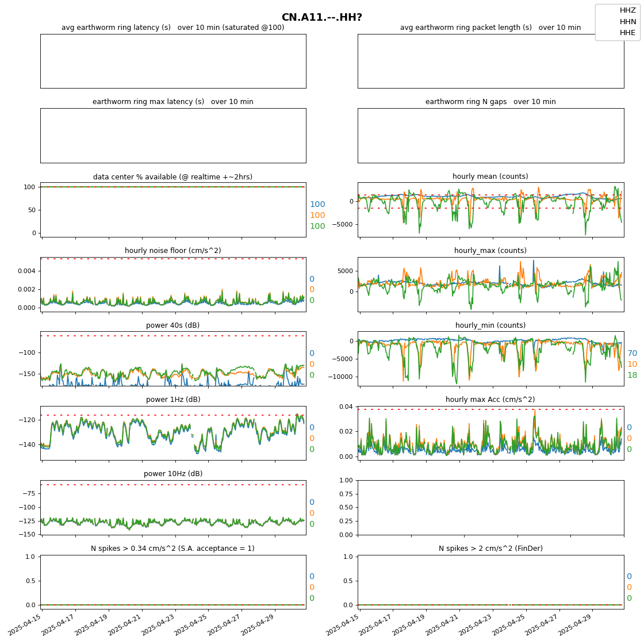Click inside the hourly max Acc chart
This screenshot has width=644, height=644.
pyautogui.click(x=491, y=433)
